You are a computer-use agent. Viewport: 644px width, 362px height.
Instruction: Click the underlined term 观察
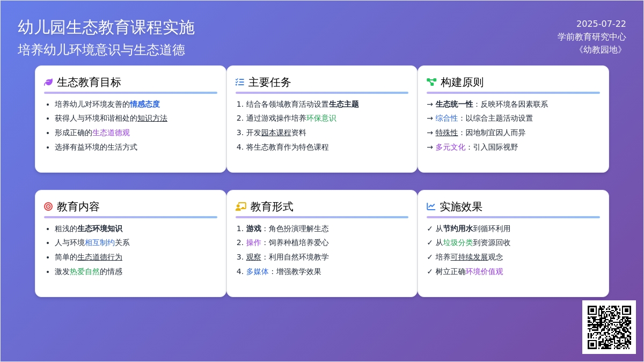coord(254,257)
